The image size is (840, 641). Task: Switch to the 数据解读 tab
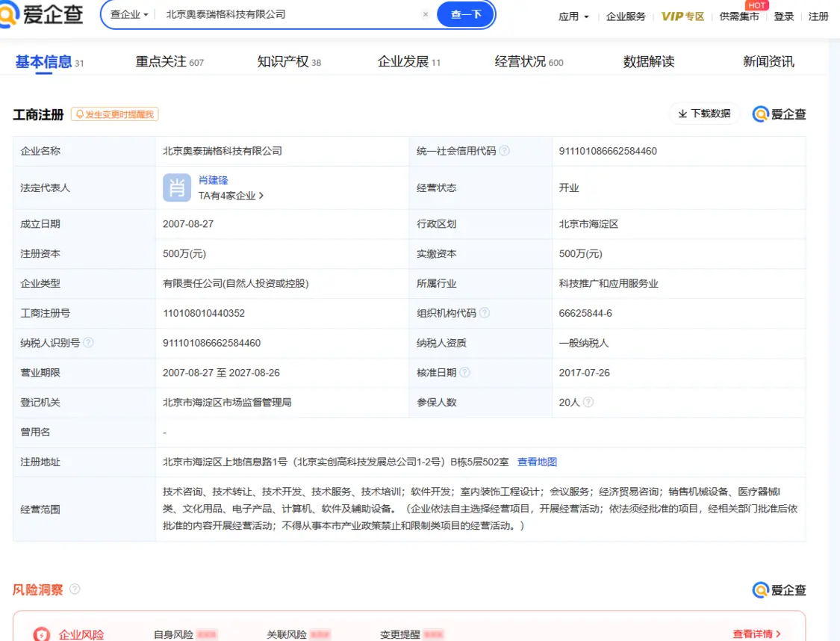point(648,62)
